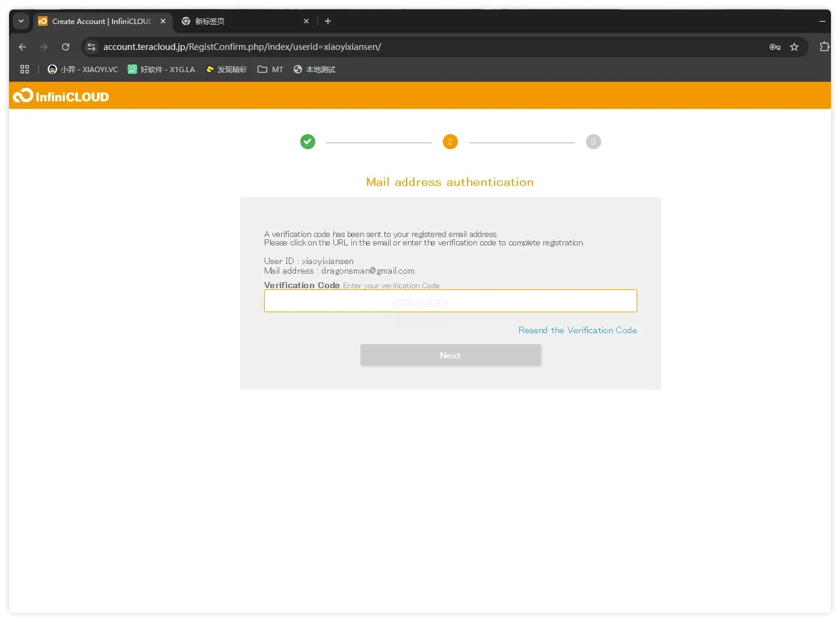Select the Verification Code label
Viewport: 840px width, 622px height.
pyautogui.click(x=302, y=285)
